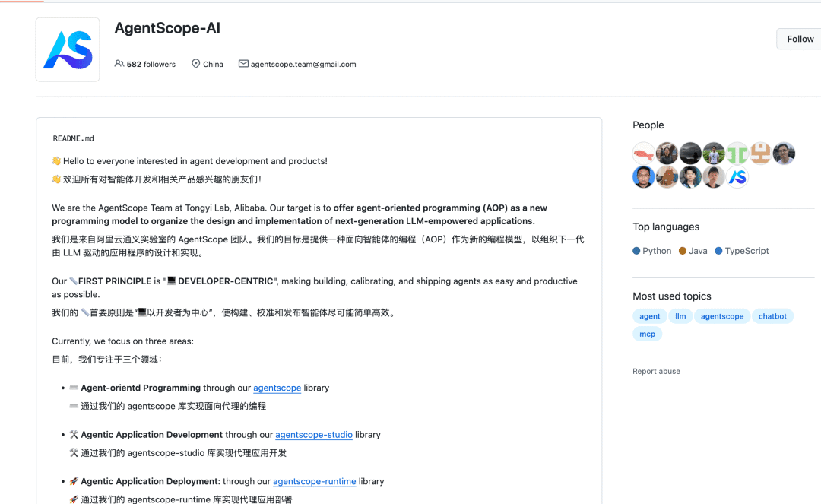Open the agentscope-studio library link
This screenshot has width=821, height=504.
click(313, 435)
